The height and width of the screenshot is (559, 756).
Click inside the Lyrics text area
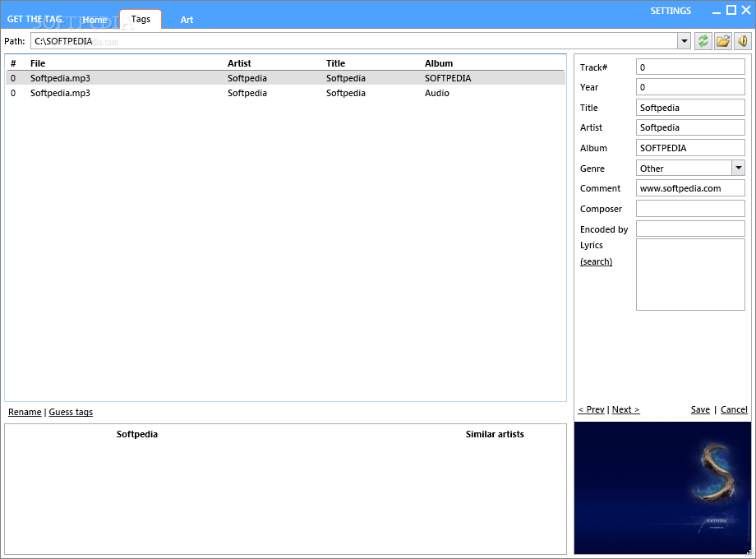click(x=690, y=275)
